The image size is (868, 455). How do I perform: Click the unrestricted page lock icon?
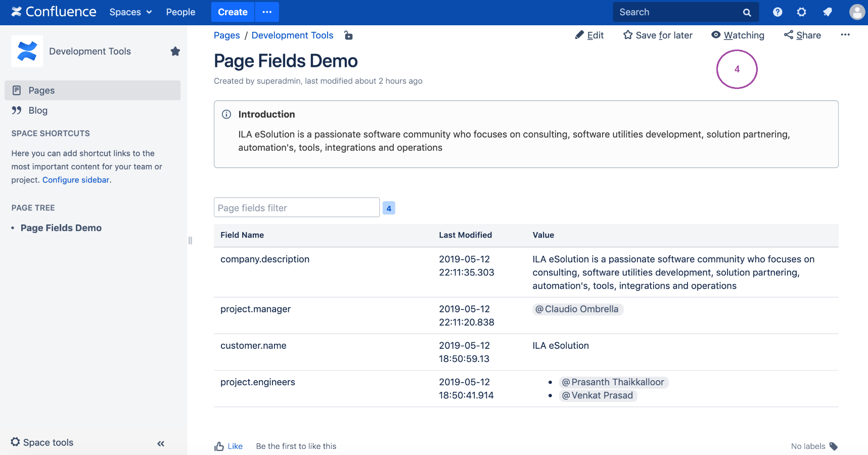tap(348, 35)
